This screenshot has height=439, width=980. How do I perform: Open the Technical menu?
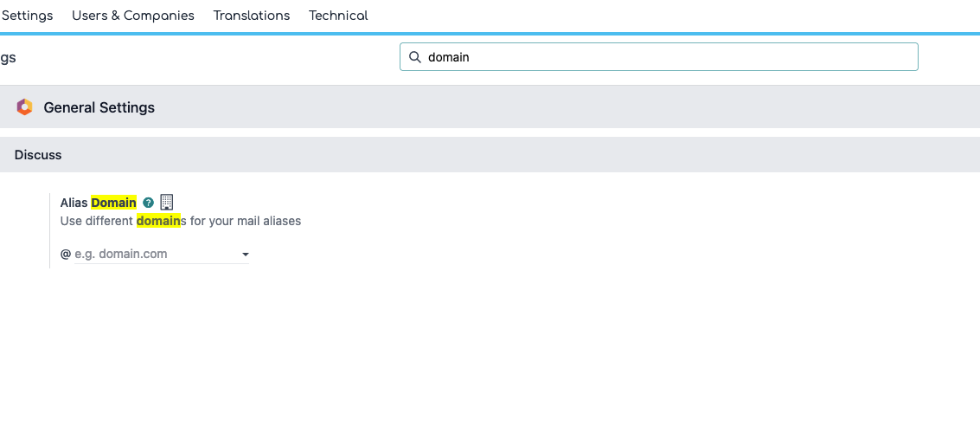click(x=338, y=16)
